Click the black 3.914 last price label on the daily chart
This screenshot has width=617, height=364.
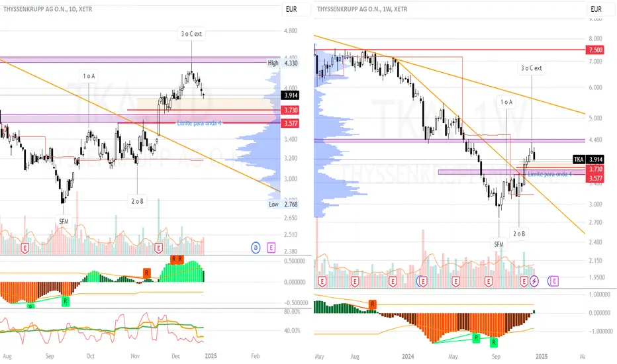pyautogui.click(x=291, y=95)
